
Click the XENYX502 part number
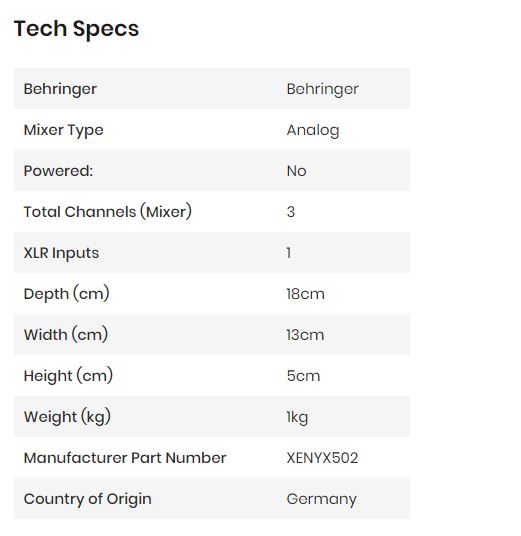pos(322,458)
